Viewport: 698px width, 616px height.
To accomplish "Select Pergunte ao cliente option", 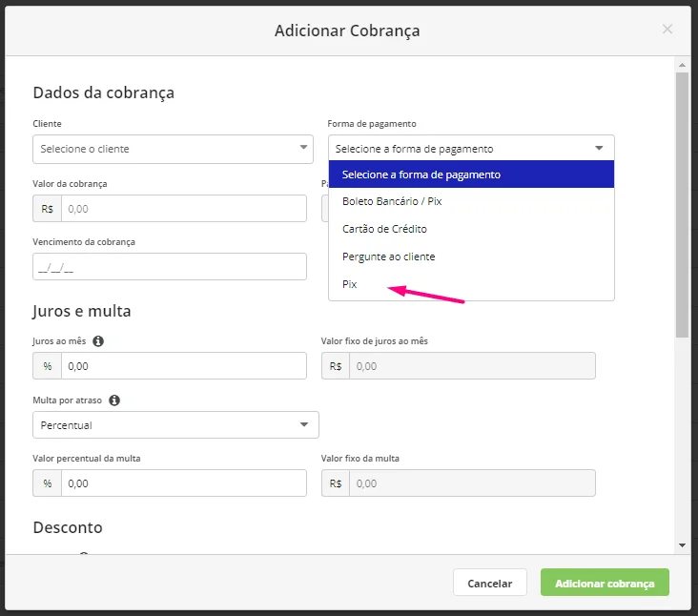I will point(471,257).
